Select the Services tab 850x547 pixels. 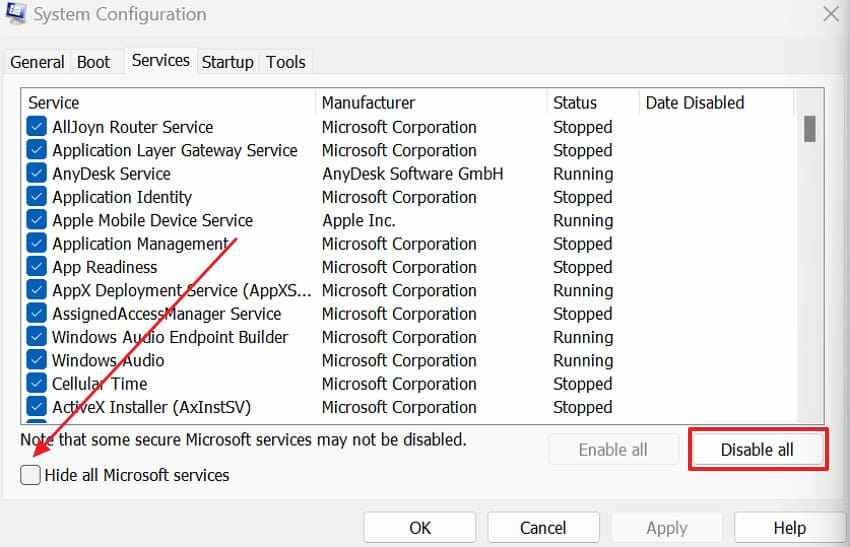tap(160, 61)
